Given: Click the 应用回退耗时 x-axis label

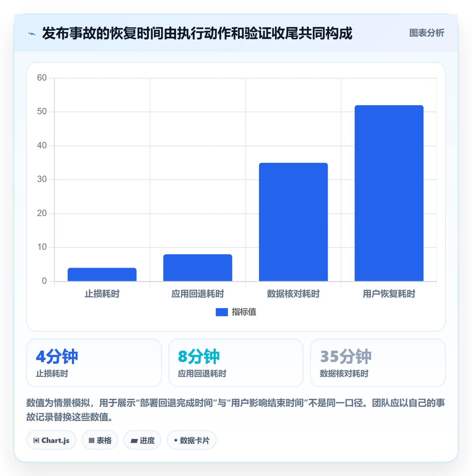Looking at the screenshot, I should point(198,294).
